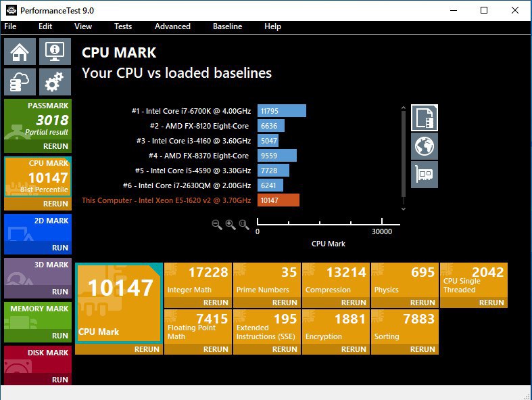Screen dimensions: 532x400
Task: Select the Compression 13214 tile
Action: (336, 280)
